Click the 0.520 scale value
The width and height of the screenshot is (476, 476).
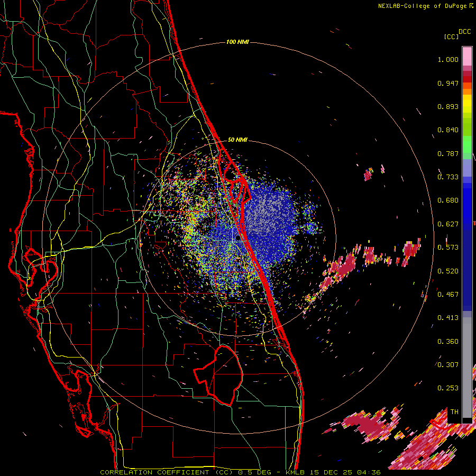(448, 271)
